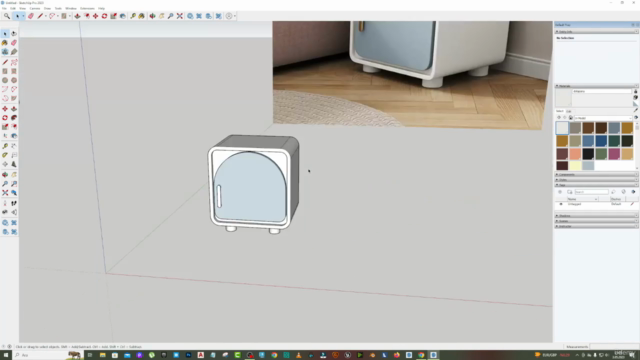Screen dimensions: 640x360
Task: Expand the Shadows panel
Action: [x=596, y=216]
